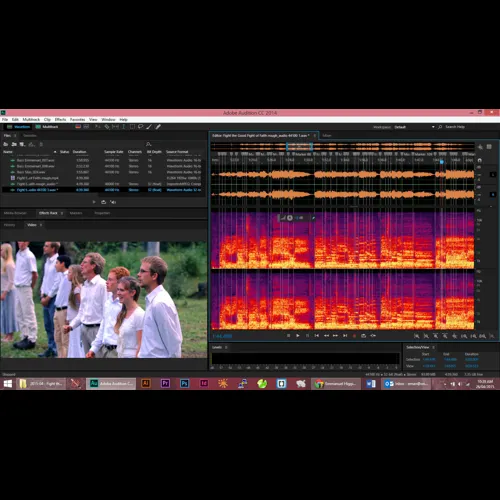Image resolution: width=500 pixels, height=500 pixels.
Task: Toggle the spectral frequency display button
Action: (78, 127)
